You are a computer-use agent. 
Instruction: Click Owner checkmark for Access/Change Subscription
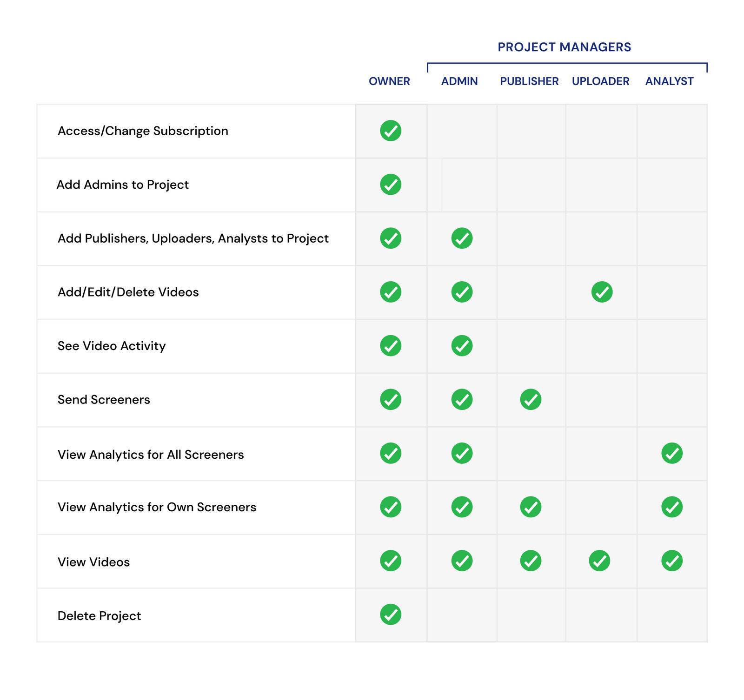pos(391,131)
